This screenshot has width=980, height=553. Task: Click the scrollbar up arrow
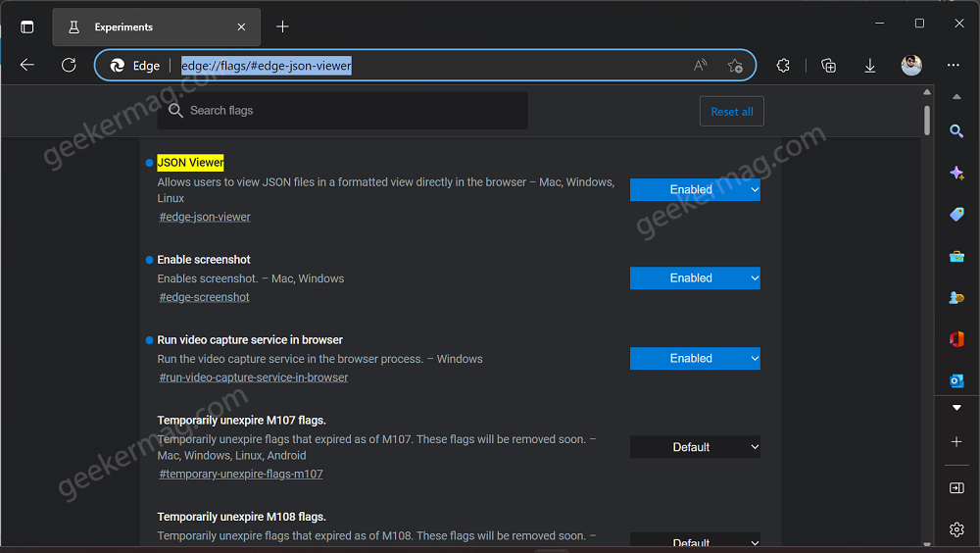tap(927, 92)
